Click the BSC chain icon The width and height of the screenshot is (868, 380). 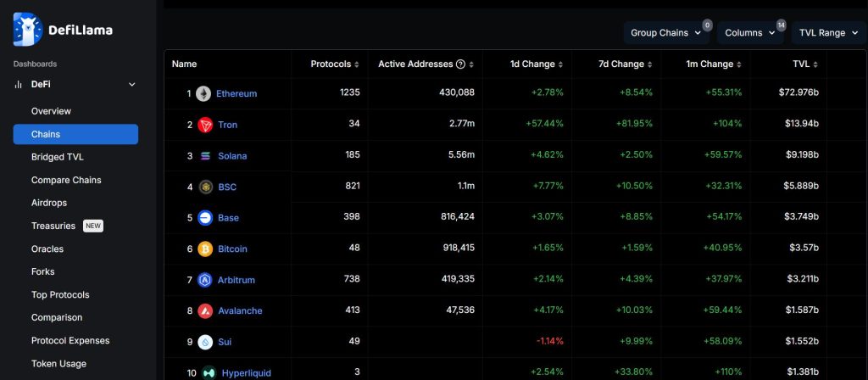click(205, 187)
